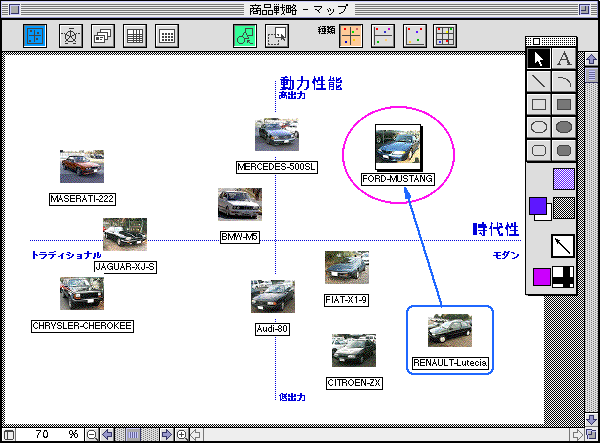Viewport: 600px width, 443px height.
Task: Click the zoom out magnifier icon
Action: [92, 435]
